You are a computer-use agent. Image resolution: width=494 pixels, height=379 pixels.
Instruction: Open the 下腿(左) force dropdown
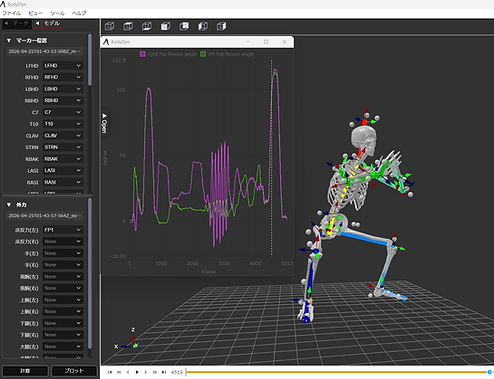tap(63, 323)
